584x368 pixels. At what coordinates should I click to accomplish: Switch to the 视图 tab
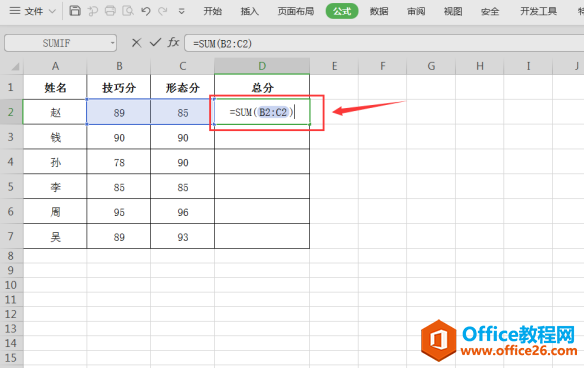(x=453, y=11)
